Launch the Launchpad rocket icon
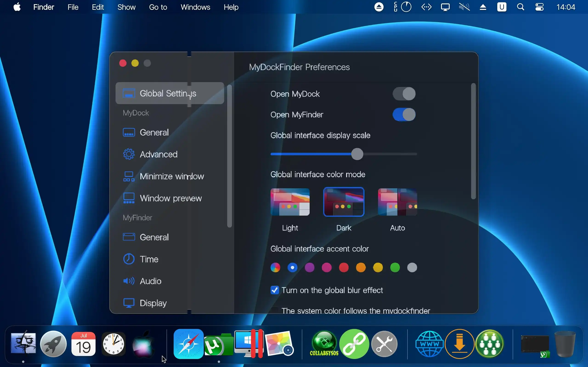 coord(53,344)
